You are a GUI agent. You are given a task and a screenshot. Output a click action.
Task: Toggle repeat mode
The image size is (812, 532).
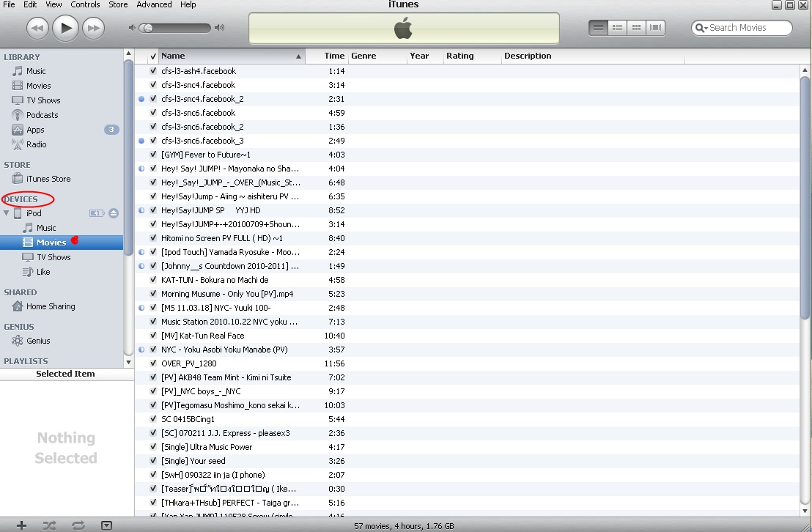pos(78,525)
